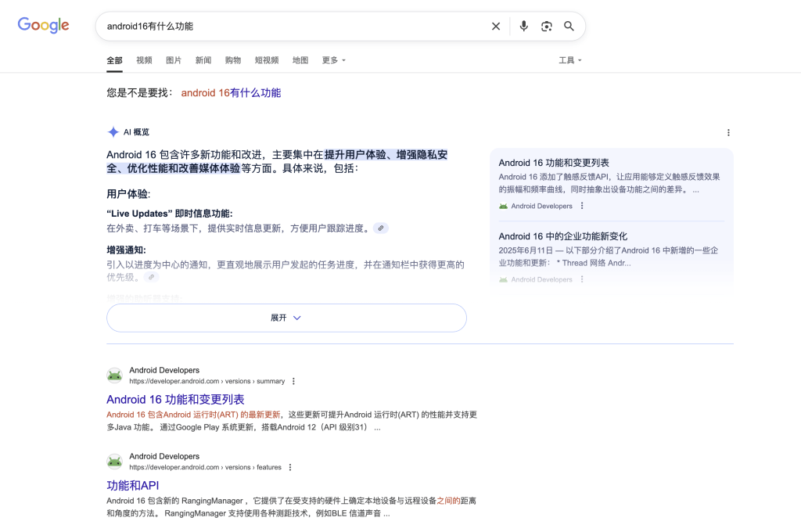Open image search via camera lens icon
Viewport: 801px width, 532px height.
[547, 26]
